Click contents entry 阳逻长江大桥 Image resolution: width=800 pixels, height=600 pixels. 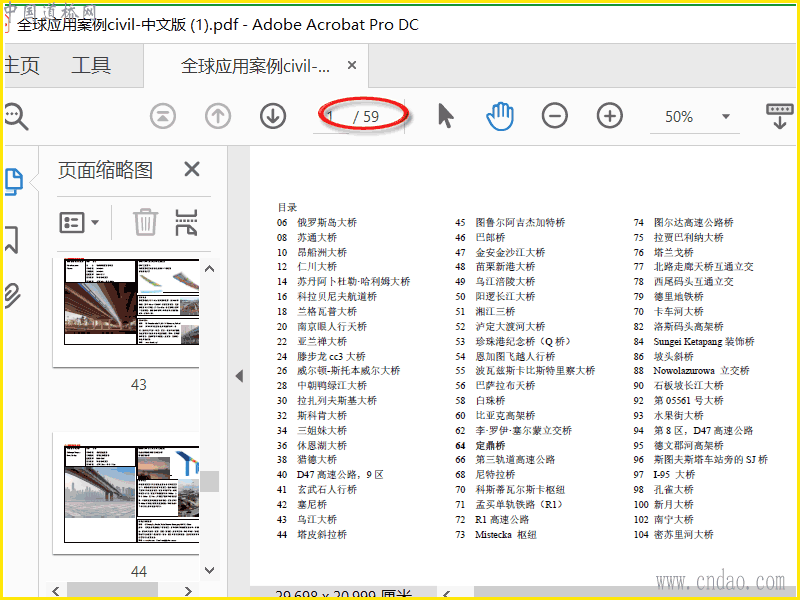tap(505, 296)
